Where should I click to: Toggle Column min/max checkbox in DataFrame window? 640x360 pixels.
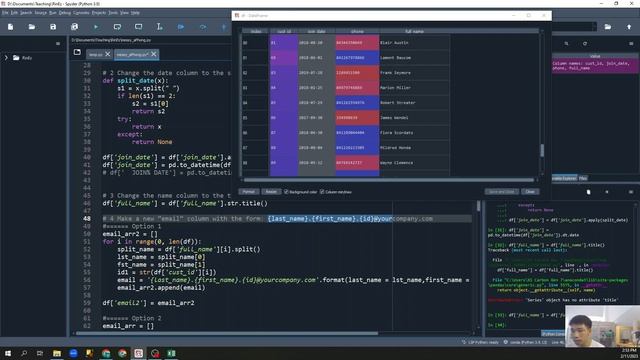(x=322, y=191)
